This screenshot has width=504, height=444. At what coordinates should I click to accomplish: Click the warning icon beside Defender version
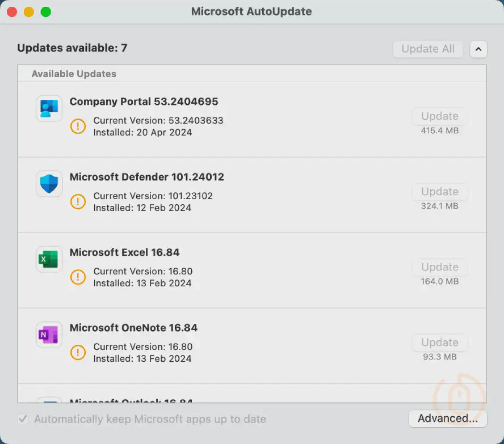tap(78, 202)
